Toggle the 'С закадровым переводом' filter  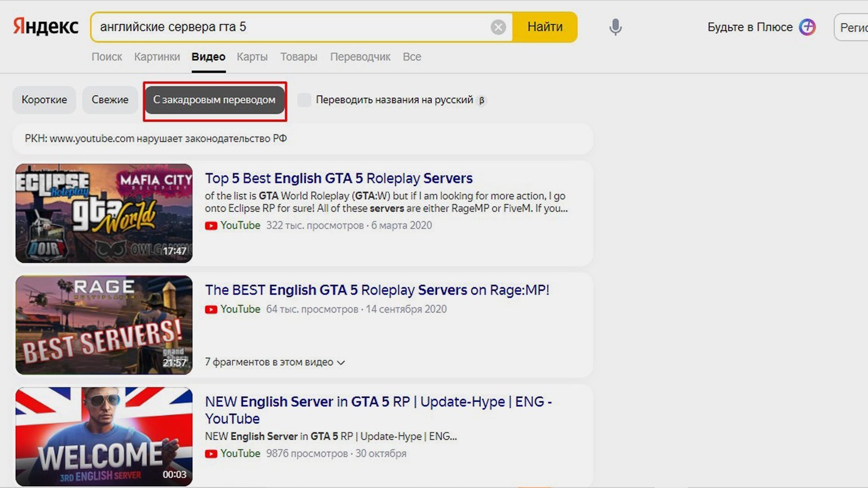pos(214,100)
